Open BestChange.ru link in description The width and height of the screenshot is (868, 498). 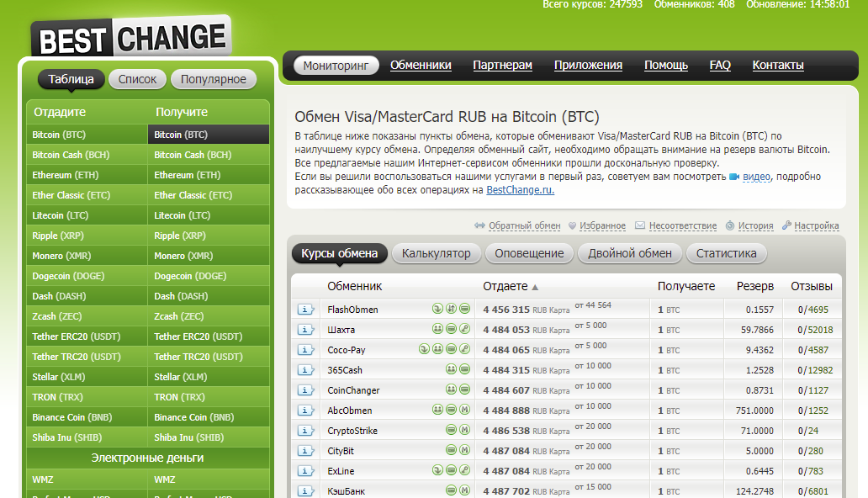(x=521, y=190)
